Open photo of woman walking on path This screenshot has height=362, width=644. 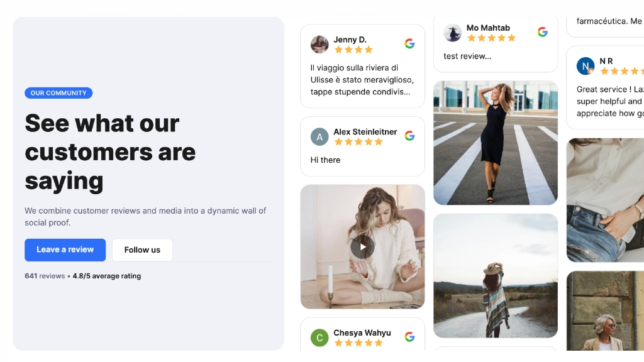[496, 276]
